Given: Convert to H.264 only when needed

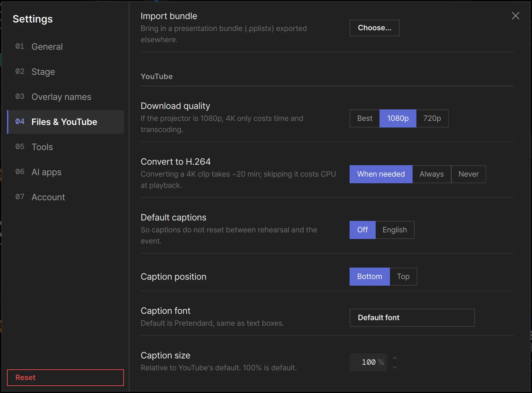Looking at the screenshot, I should [381, 174].
